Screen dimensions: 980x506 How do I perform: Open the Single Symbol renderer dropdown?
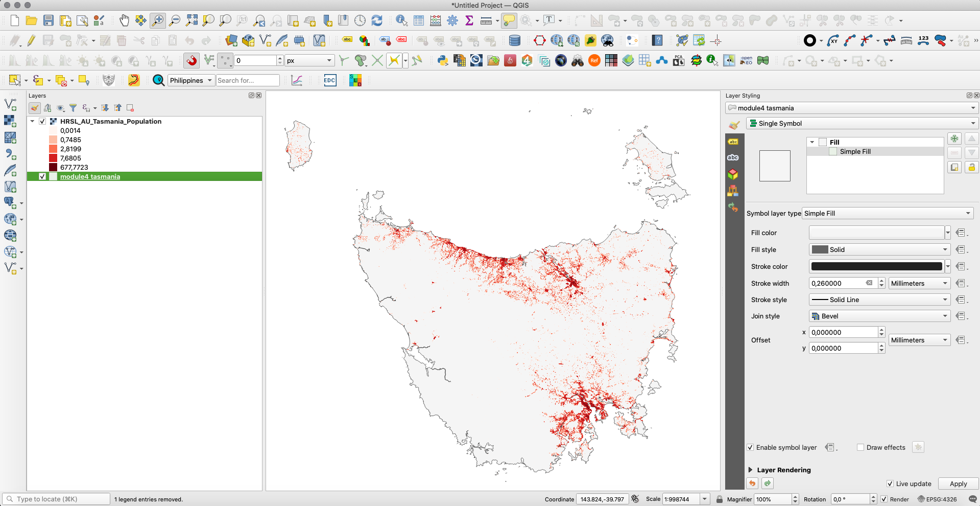(x=862, y=123)
